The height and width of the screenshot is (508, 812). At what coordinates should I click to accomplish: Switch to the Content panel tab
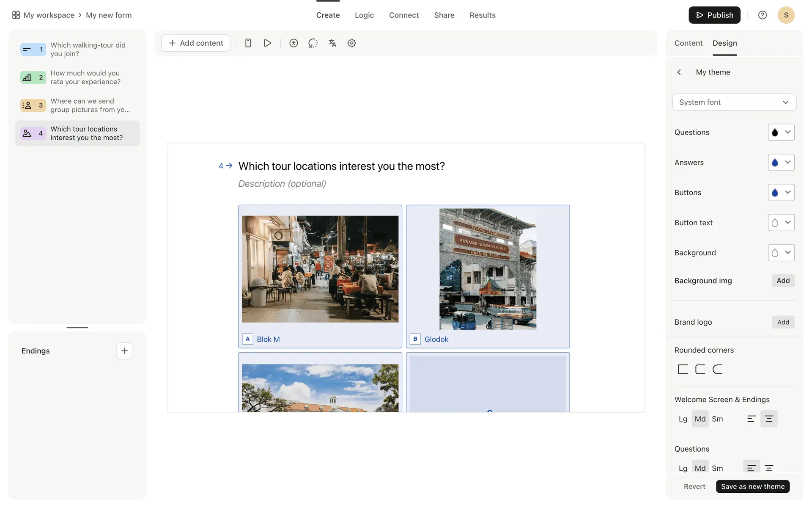(x=688, y=43)
